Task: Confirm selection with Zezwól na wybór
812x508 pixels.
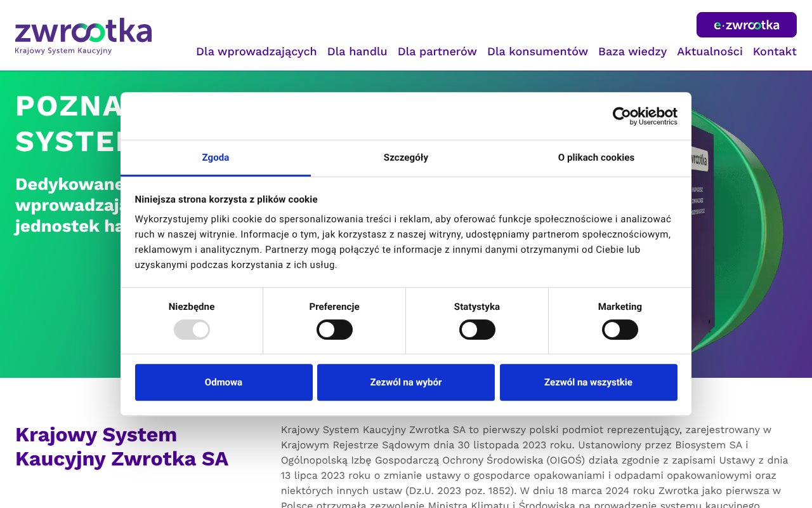Action: tap(405, 382)
